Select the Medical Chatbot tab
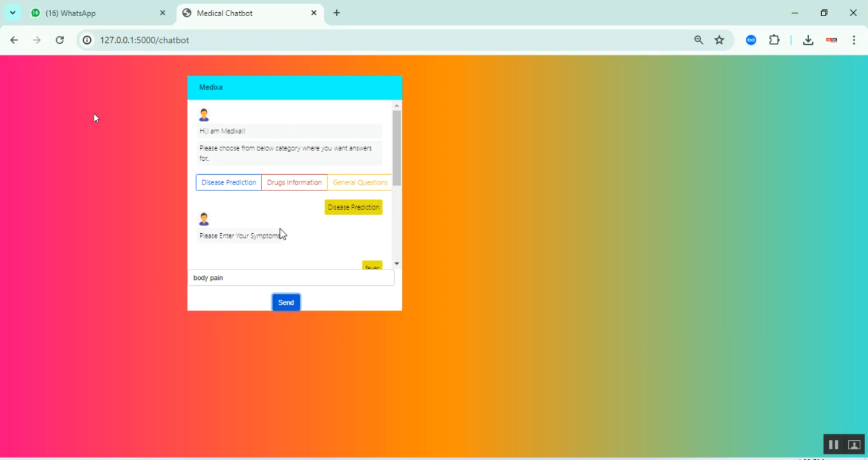This screenshot has width=868, height=460. [250, 13]
